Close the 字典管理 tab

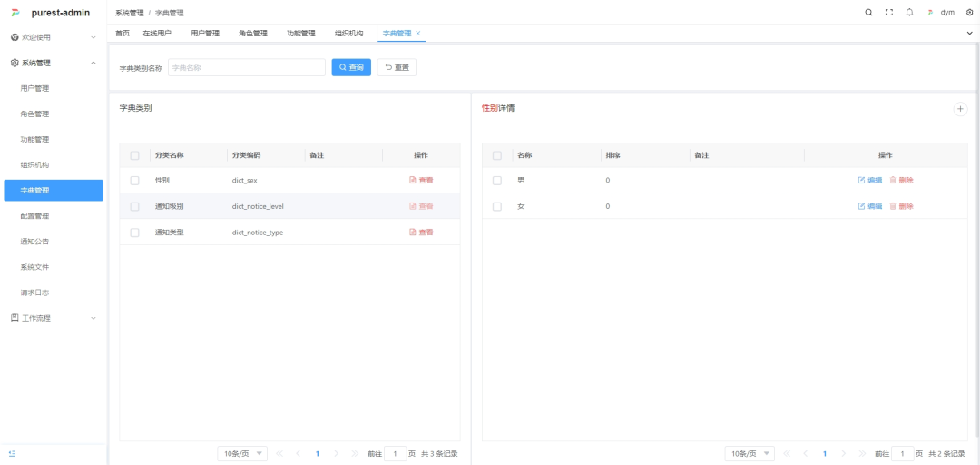pyautogui.click(x=418, y=34)
